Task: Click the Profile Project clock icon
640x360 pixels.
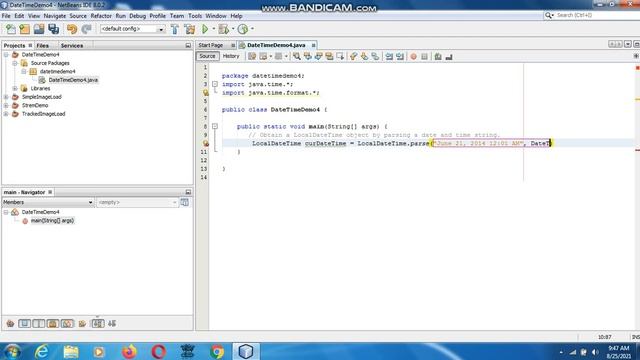Action: click(x=242, y=29)
